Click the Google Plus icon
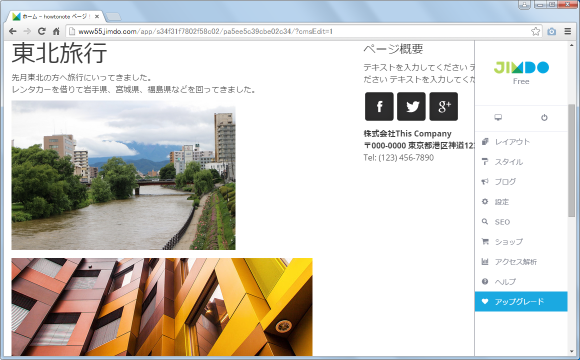The height and width of the screenshot is (360, 580). click(444, 107)
